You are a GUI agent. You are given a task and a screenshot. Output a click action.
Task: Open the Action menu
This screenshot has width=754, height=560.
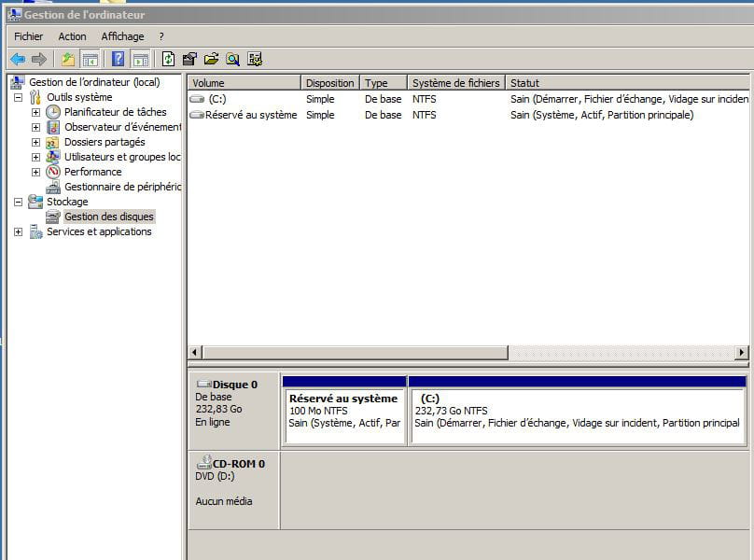pos(72,36)
